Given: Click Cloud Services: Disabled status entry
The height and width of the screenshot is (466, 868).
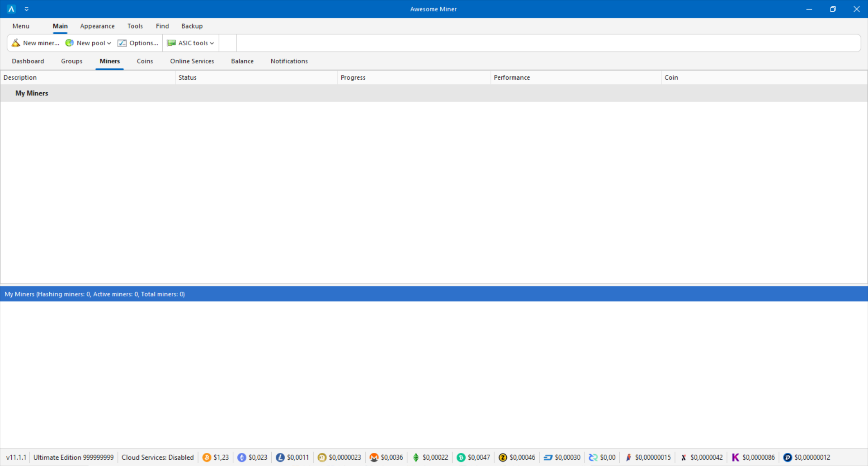Looking at the screenshot, I should pos(158,457).
